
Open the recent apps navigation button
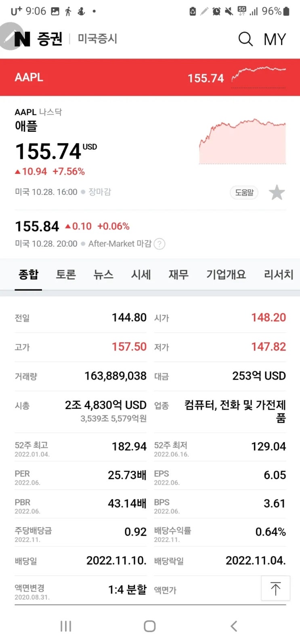(x=66, y=626)
